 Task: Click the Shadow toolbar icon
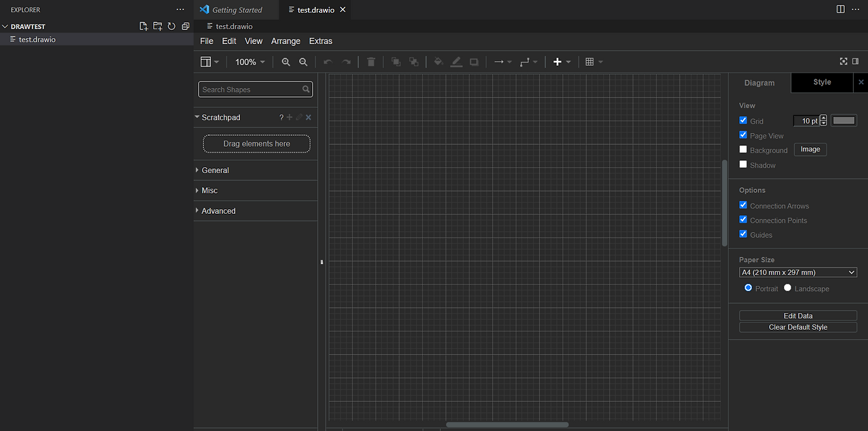click(473, 62)
